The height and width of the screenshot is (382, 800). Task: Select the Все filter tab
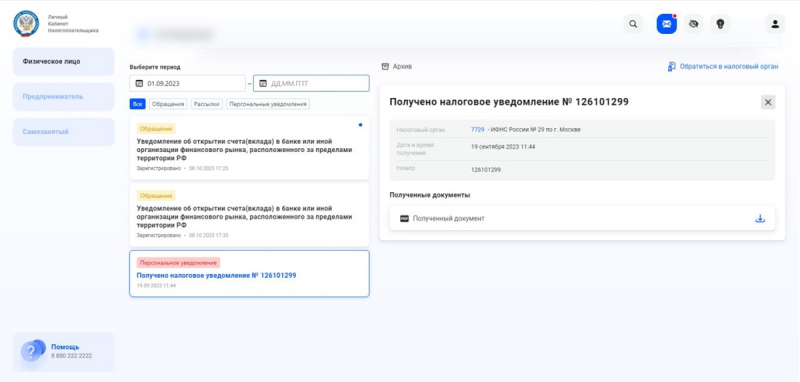coord(137,104)
